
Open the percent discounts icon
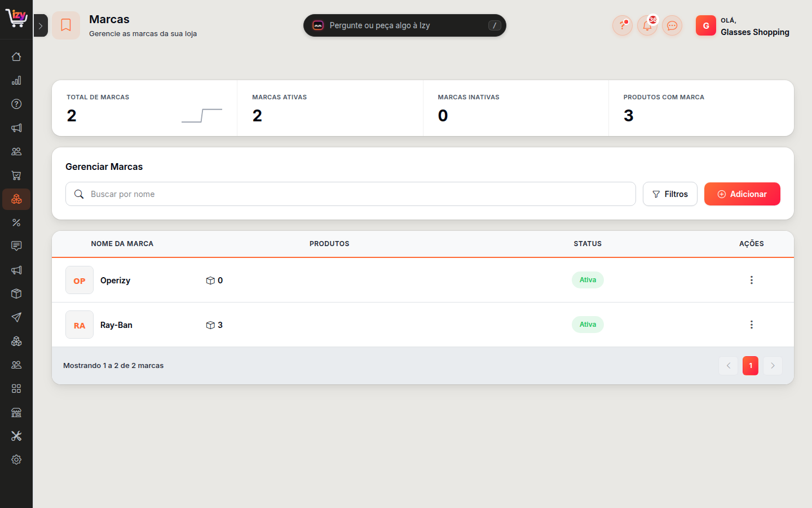(16, 223)
